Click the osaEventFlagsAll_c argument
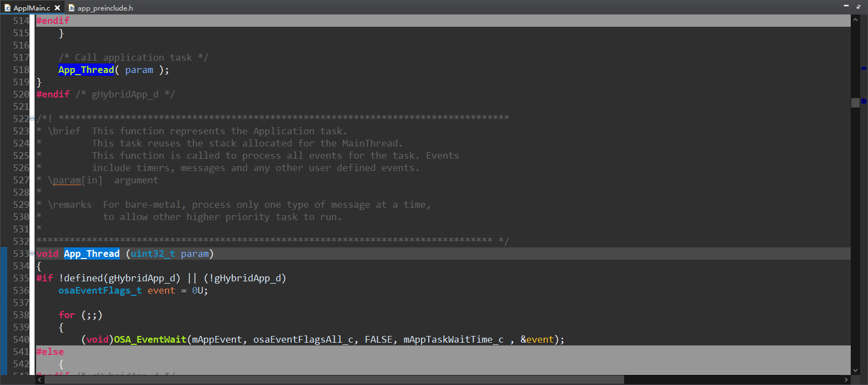 pyautogui.click(x=303, y=339)
